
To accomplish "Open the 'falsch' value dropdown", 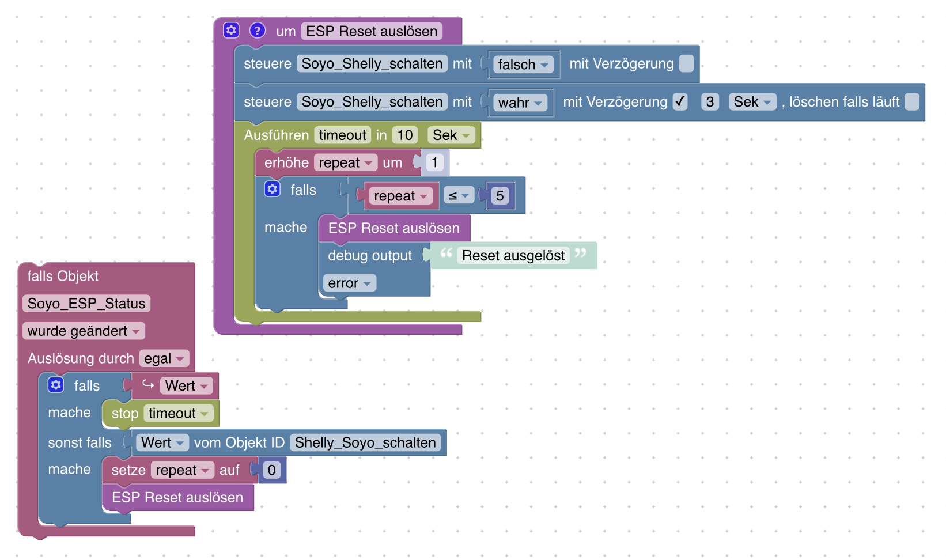I will click(x=523, y=65).
